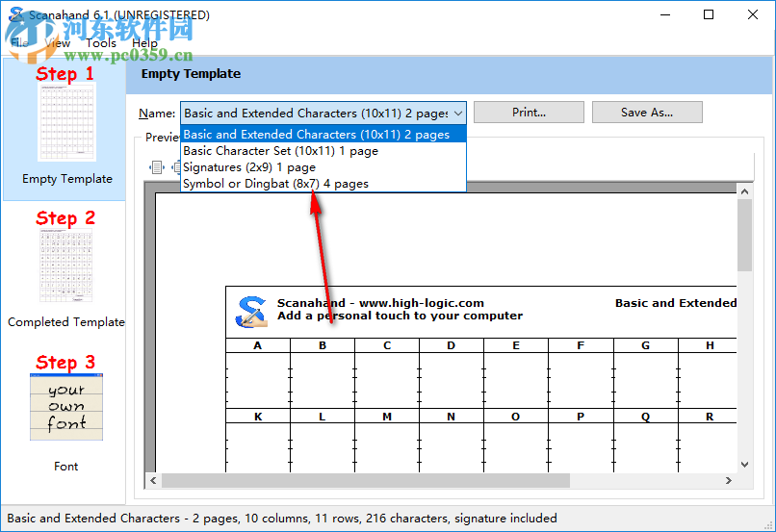The height and width of the screenshot is (532, 776).
Task: Click the horizontal scrollbar right arrow
Action: [x=729, y=481]
